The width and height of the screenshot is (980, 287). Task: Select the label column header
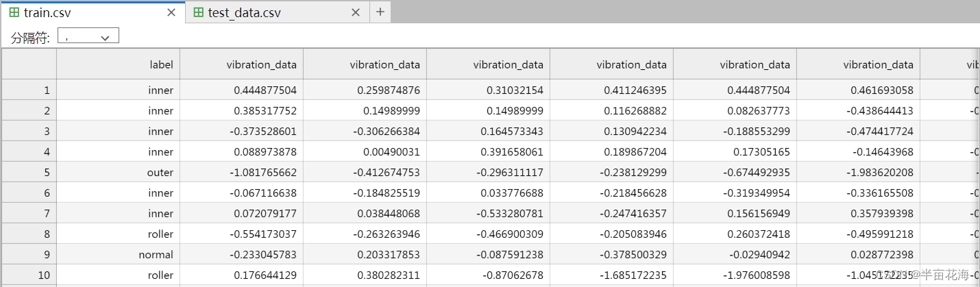point(118,65)
